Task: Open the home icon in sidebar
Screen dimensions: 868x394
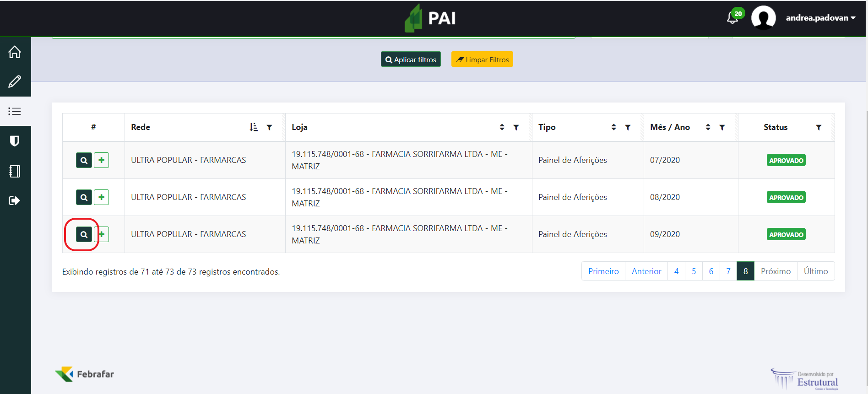Action: [15, 52]
